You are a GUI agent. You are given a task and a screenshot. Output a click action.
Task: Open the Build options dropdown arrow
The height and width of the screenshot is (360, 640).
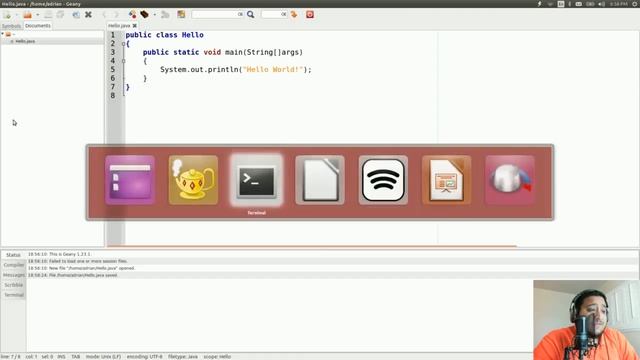154,15
